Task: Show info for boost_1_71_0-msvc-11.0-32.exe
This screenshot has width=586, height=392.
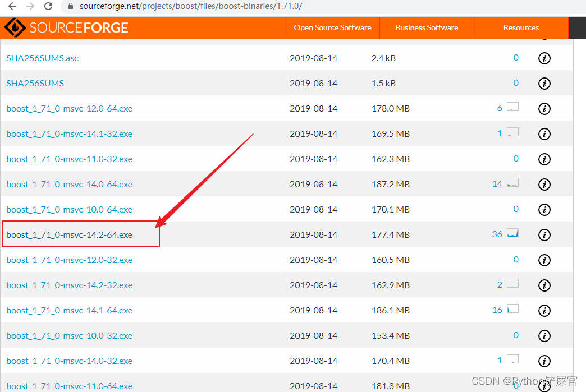Action: [544, 159]
